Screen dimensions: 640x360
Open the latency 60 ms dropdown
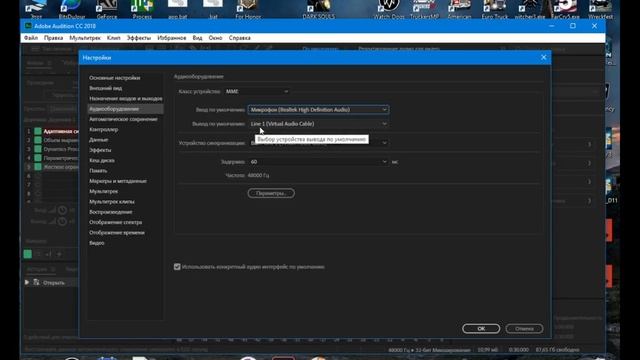[318, 162]
